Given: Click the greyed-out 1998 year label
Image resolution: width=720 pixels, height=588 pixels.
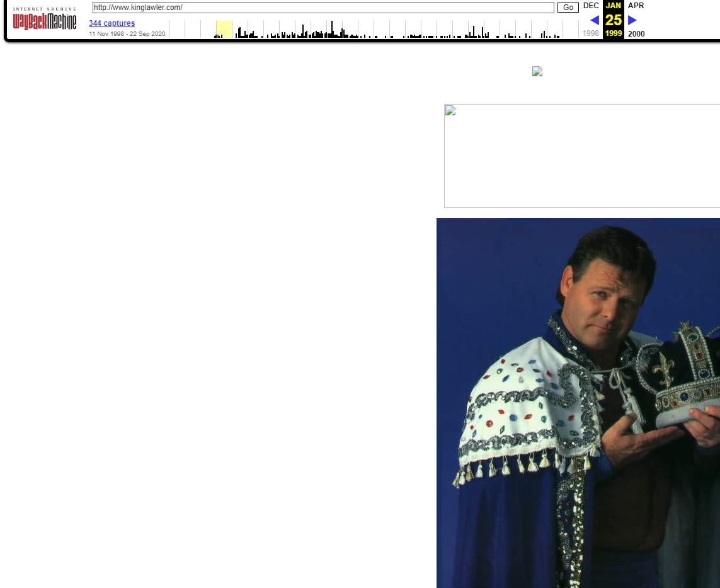Looking at the screenshot, I should click(591, 34).
